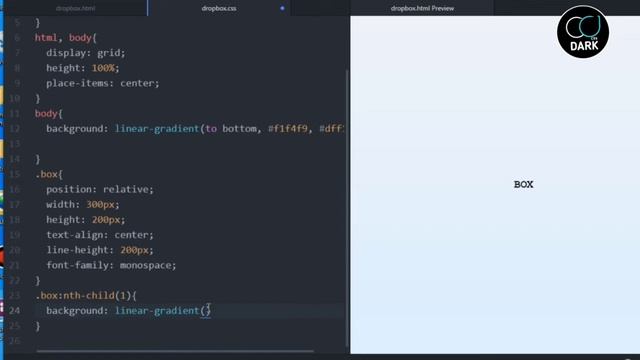Click the '.box:nth-child(1){' selector
Viewport: 640px width, 360px height.
coord(86,296)
